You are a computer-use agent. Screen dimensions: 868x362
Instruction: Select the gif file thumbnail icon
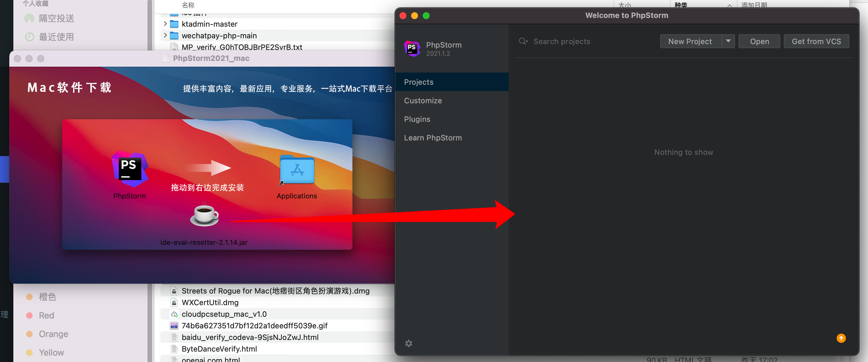click(174, 325)
